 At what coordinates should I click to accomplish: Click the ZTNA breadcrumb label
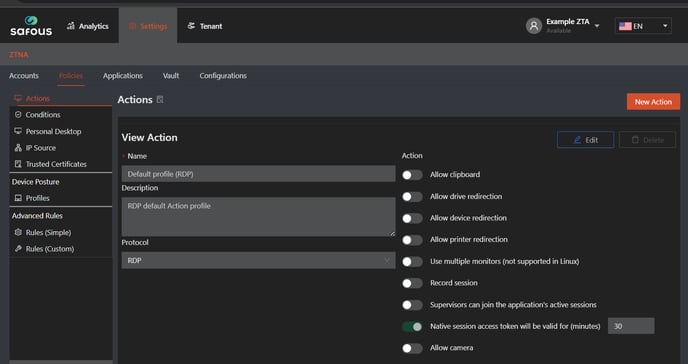(x=19, y=55)
